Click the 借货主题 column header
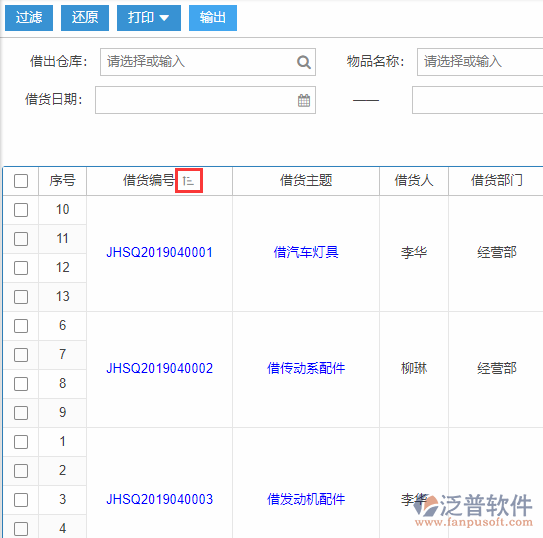Screen dimensions: 543x538 [306, 180]
